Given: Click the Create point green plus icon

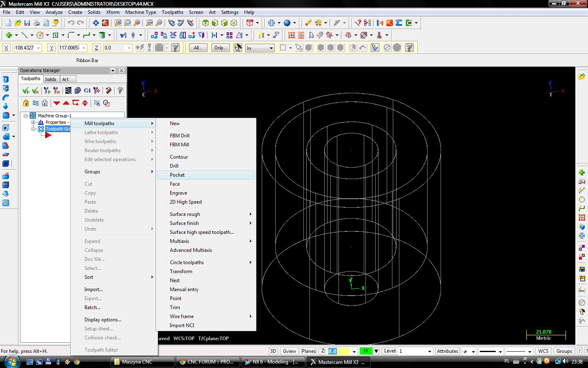Looking at the screenshot, I should tap(9, 35).
